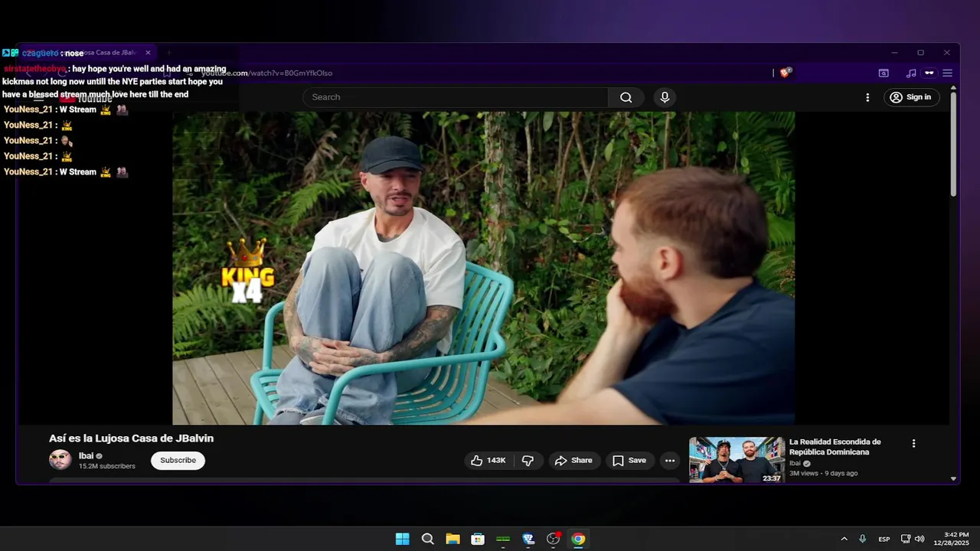This screenshot has height=551, width=980.
Task: Subscribe to the Ibai channel
Action: tap(178, 460)
